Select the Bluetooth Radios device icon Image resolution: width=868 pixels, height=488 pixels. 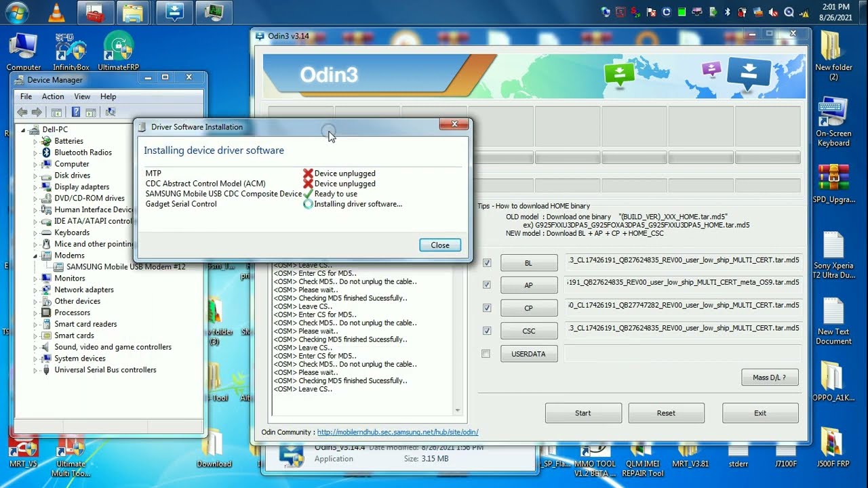point(46,152)
